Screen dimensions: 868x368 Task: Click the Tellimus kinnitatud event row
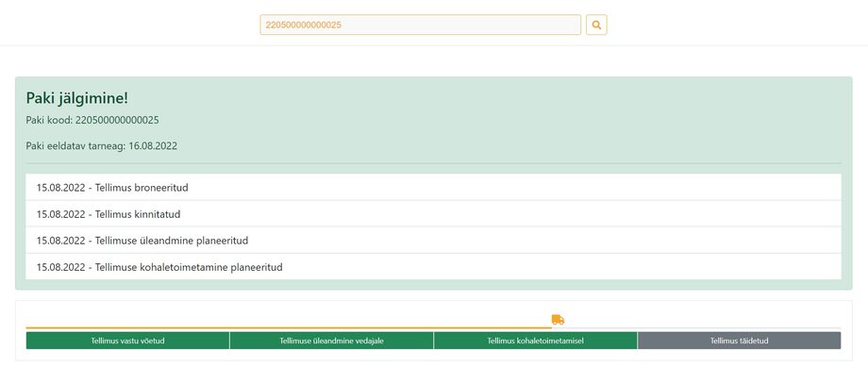(433, 214)
